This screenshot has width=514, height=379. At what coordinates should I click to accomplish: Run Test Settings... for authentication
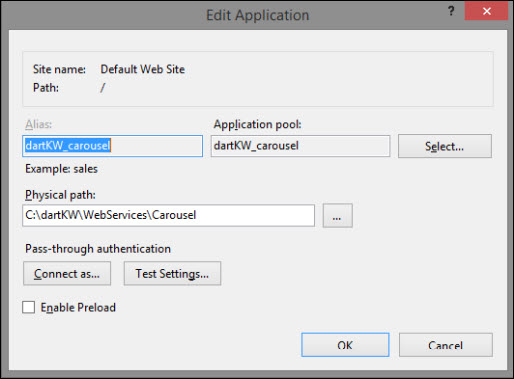[x=172, y=274]
